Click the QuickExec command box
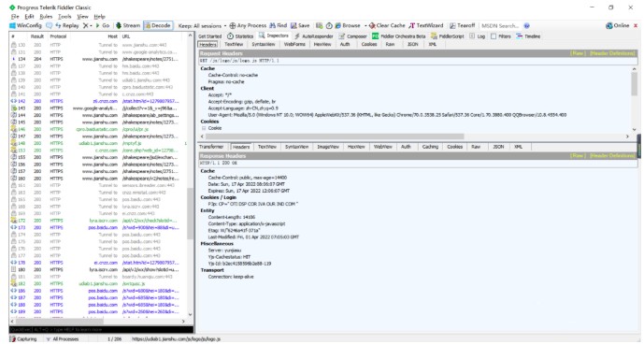 (x=101, y=329)
